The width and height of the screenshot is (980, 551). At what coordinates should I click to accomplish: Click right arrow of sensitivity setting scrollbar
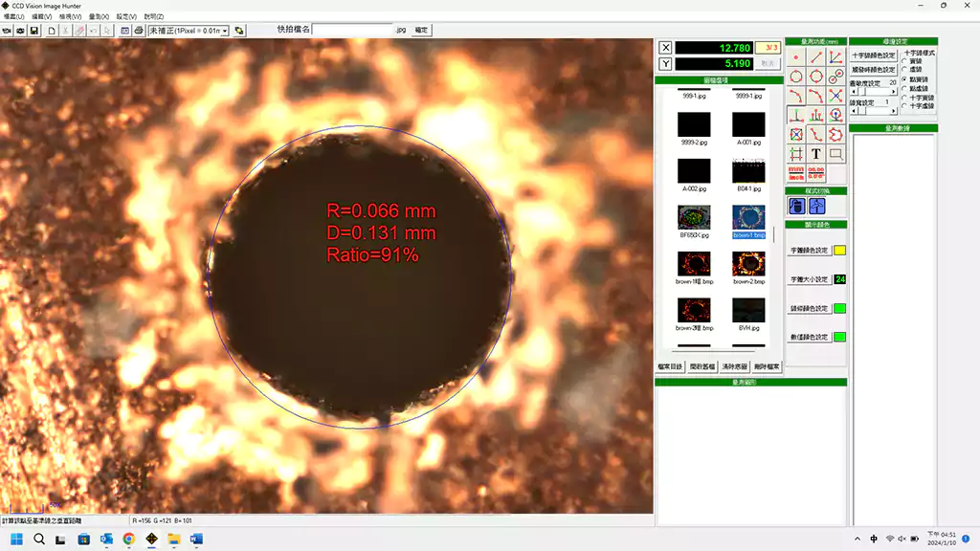895,92
